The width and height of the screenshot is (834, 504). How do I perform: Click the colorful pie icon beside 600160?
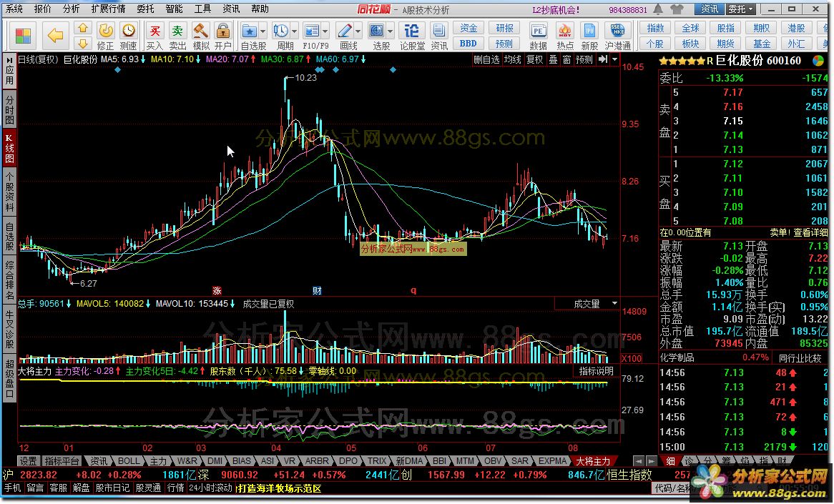818,61
